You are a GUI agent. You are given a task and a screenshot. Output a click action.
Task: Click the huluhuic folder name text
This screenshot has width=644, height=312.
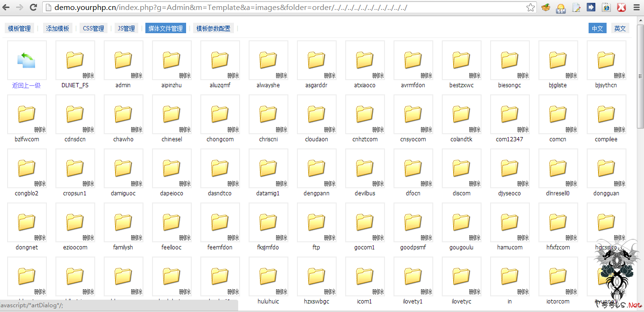pyautogui.click(x=268, y=302)
